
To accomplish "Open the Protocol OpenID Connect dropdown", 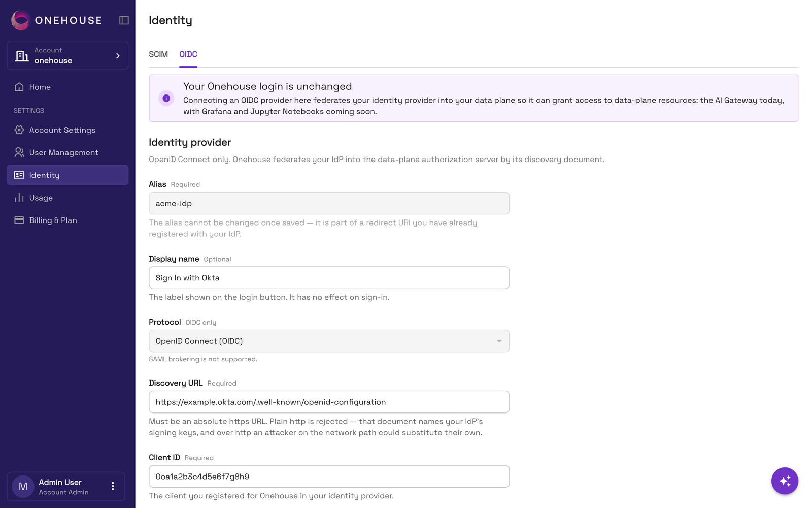I will 329,341.
